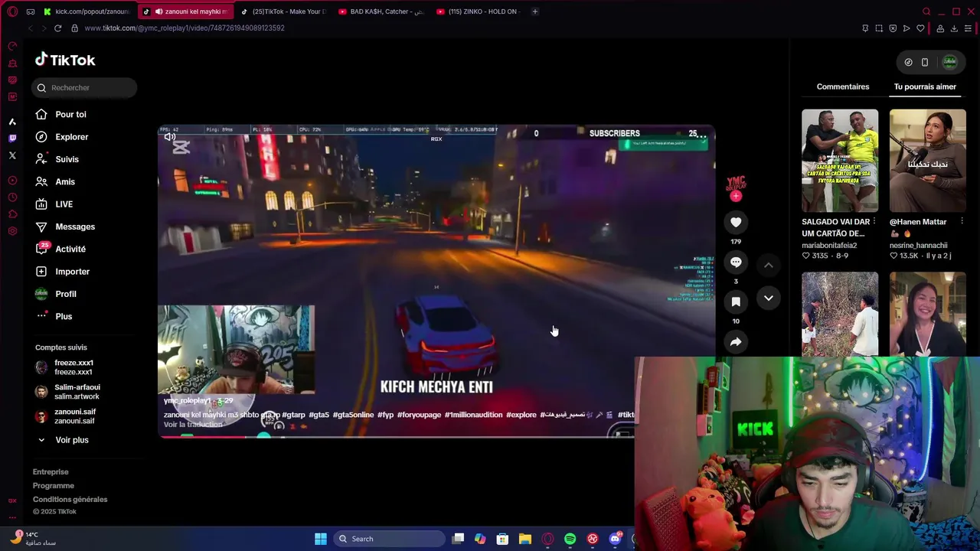The image size is (980, 551).
Task: Expand Entreprise footer section
Action: pos(51,472)
